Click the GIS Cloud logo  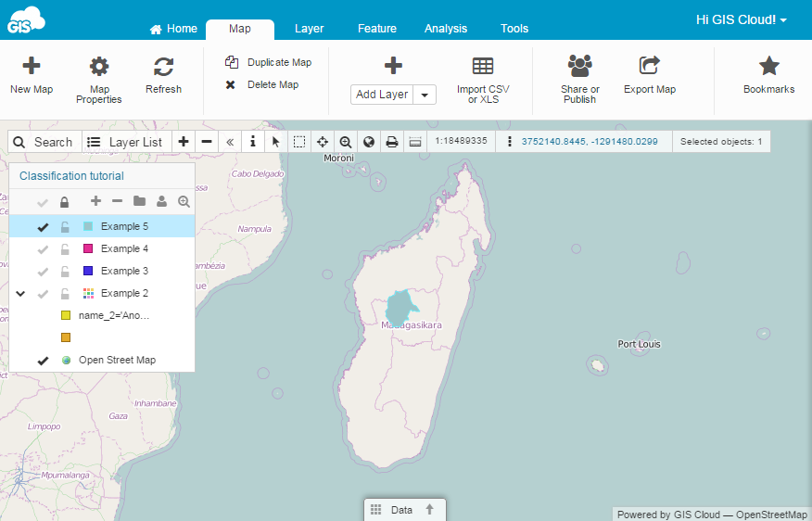click(26, 20)
